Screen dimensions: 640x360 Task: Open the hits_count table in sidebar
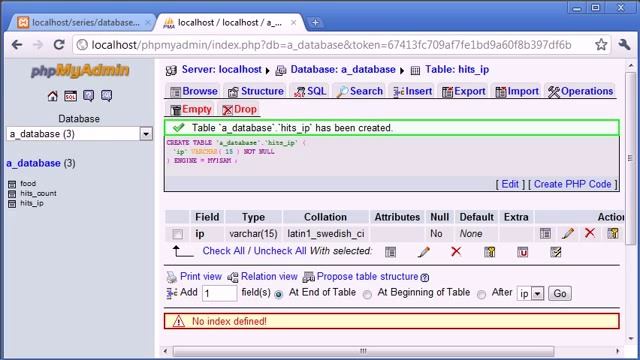click(x=38, y=193)
